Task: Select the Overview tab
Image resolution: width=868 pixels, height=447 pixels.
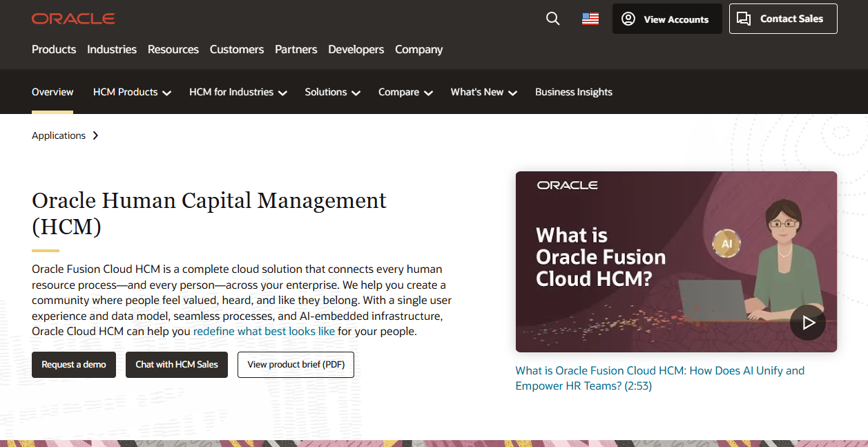Action: pos(52,91)
